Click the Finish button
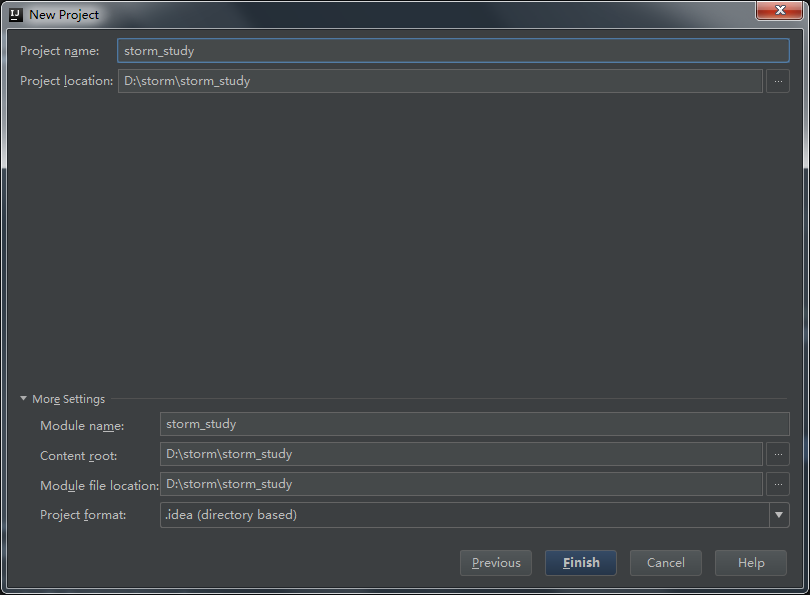This screenshot has width=810, height=595. tap(581, 563)
